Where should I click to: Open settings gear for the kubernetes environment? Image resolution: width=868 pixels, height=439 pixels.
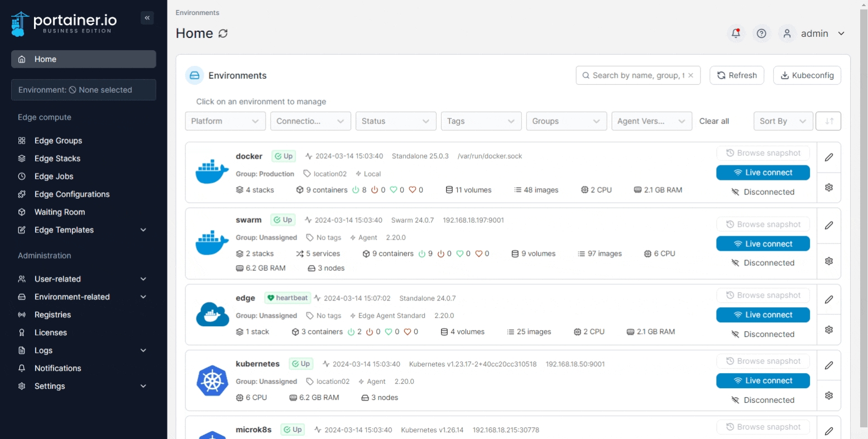pyautogui.click(x=829, y=395)
